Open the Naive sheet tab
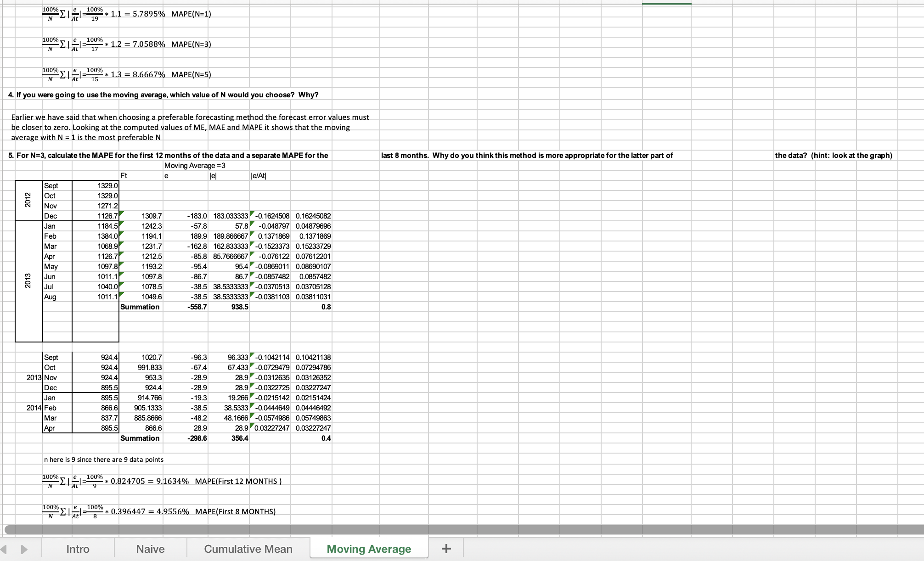Viewport: 924px width, 561px height. pyautogui.click(x=150, y=549)
